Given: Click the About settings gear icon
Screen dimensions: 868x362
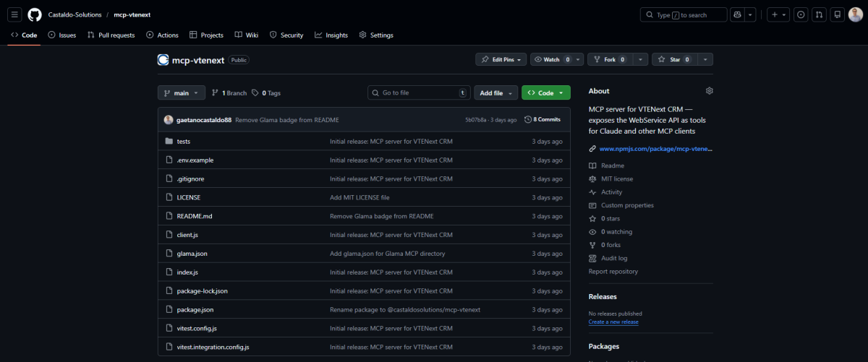Looking at the screenshot, I should click(709, 91).
